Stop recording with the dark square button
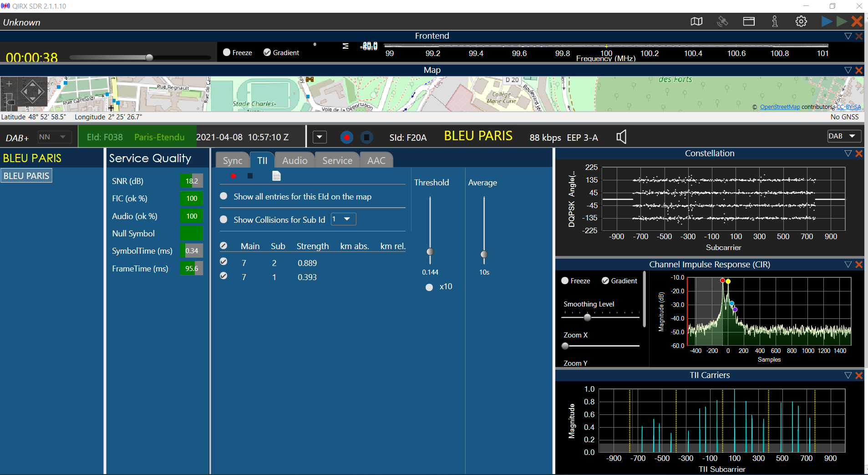Viewport: 868px width, 475px height. [367, 137]
